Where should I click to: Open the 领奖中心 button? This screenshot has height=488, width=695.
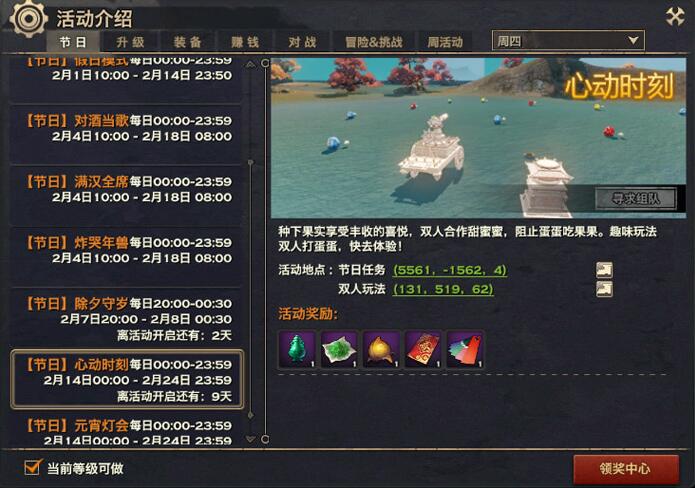coord(625,468)
